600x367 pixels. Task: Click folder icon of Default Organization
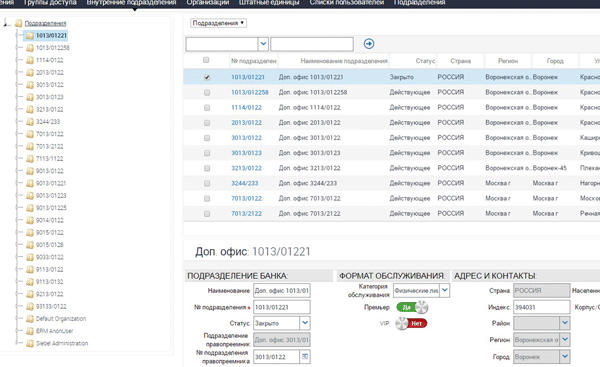(x=30, y=319)
